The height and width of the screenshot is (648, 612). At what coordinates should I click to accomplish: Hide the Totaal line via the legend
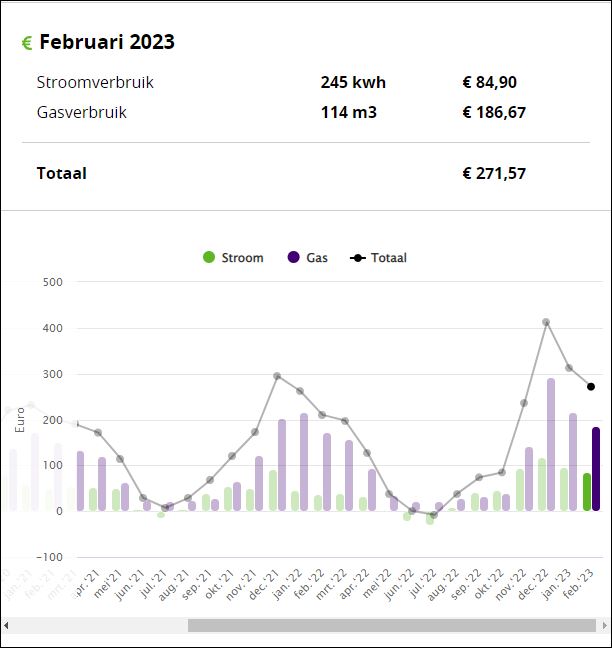coord(379,257)
